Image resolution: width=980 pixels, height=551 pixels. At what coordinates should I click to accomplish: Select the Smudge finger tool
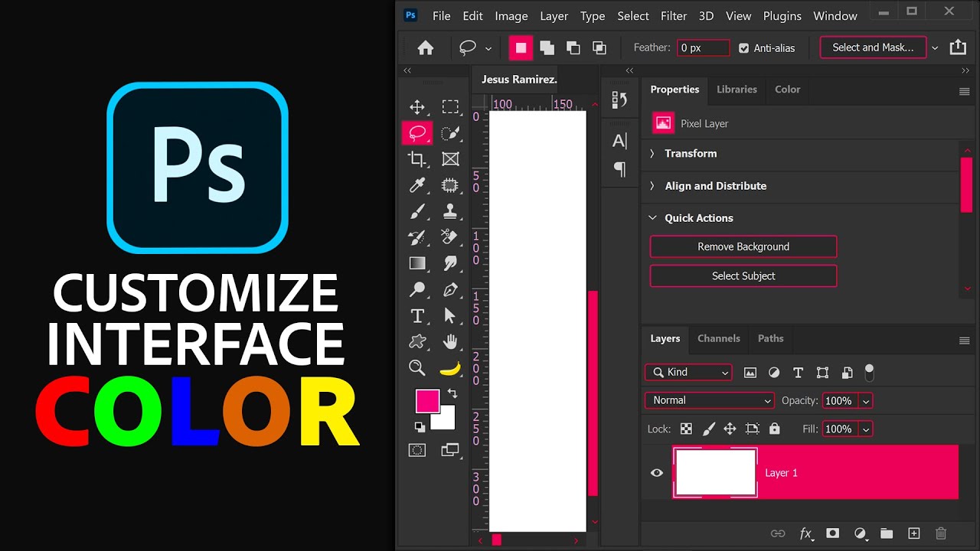(450, 263)
